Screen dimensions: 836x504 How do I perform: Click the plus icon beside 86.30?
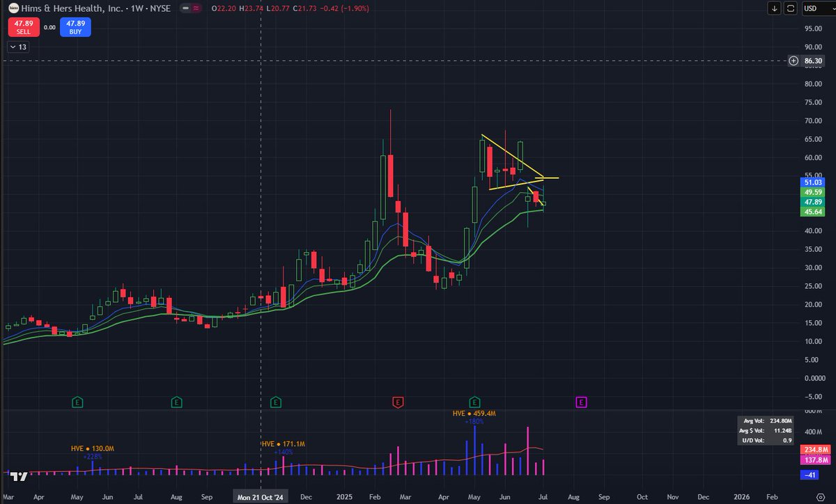click(x=794, y=61)
